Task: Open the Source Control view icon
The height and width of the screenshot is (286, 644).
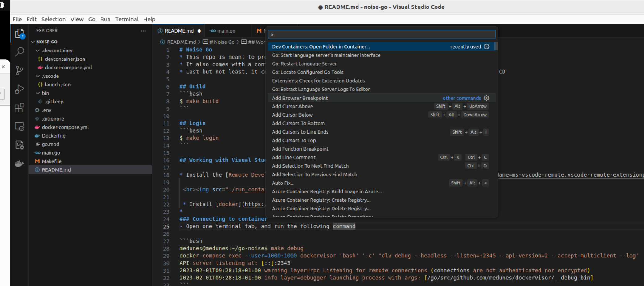Action: click(19, 70)
